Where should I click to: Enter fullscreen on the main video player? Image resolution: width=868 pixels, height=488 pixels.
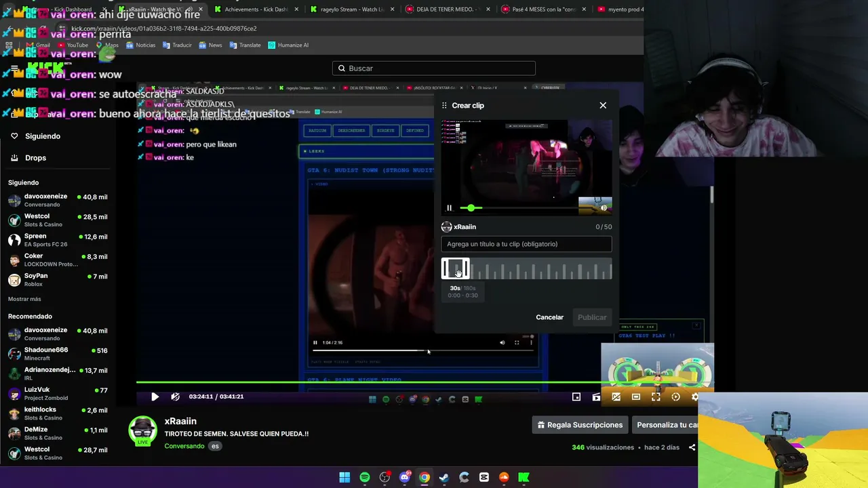coord(656,396)
